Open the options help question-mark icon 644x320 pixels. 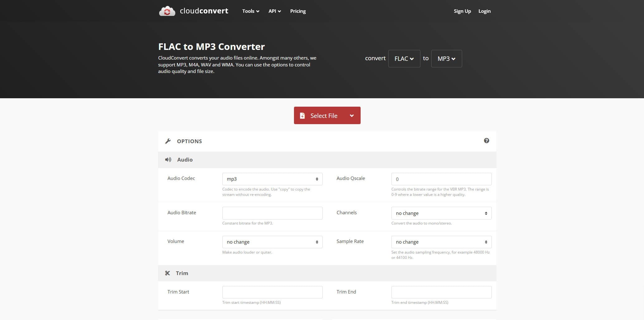tap(486, 141)
